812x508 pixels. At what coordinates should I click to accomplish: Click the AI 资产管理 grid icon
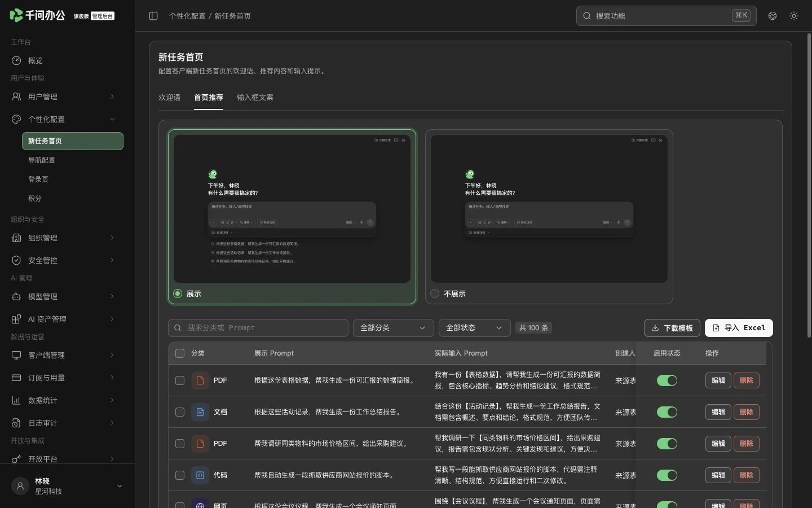(16, 319)
